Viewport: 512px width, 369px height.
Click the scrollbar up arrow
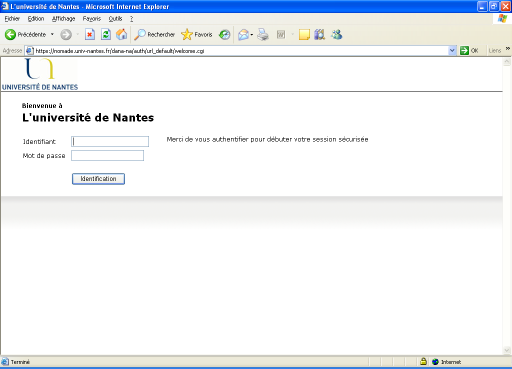[507, 62]
